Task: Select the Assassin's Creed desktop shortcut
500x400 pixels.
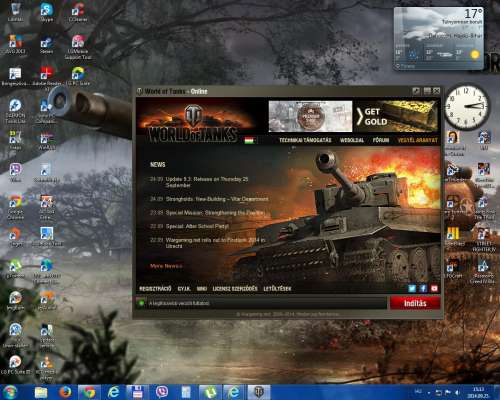Action: click(482, 272)
